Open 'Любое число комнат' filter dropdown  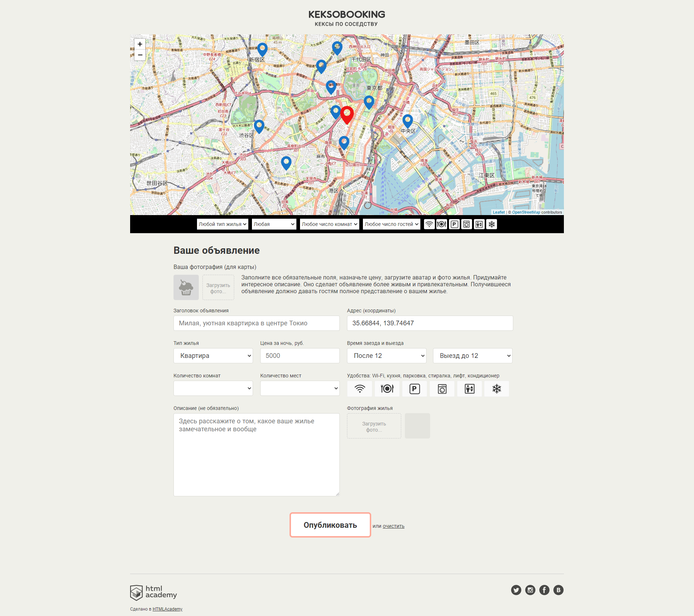point(330,224)
